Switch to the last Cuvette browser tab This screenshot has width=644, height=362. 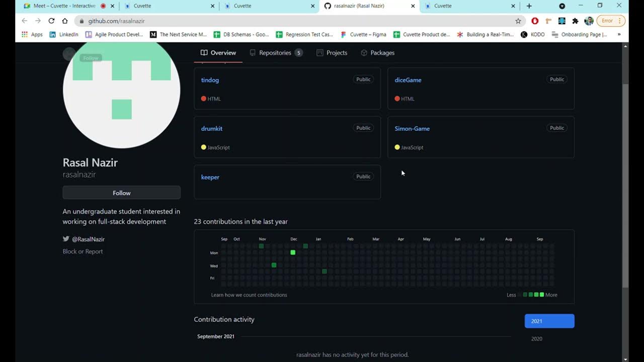(x=470, y=6)
